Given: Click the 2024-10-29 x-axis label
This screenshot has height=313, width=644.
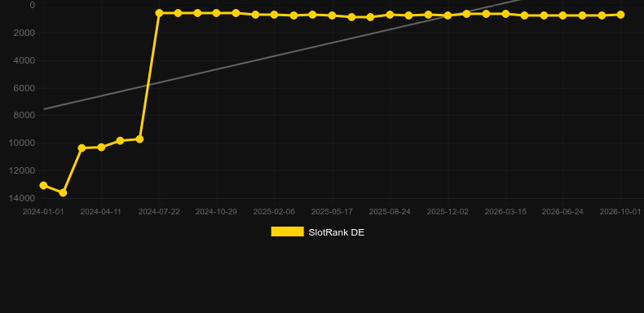Looking at the screenshot, I should pyautogui.click(x=216, y=212).
